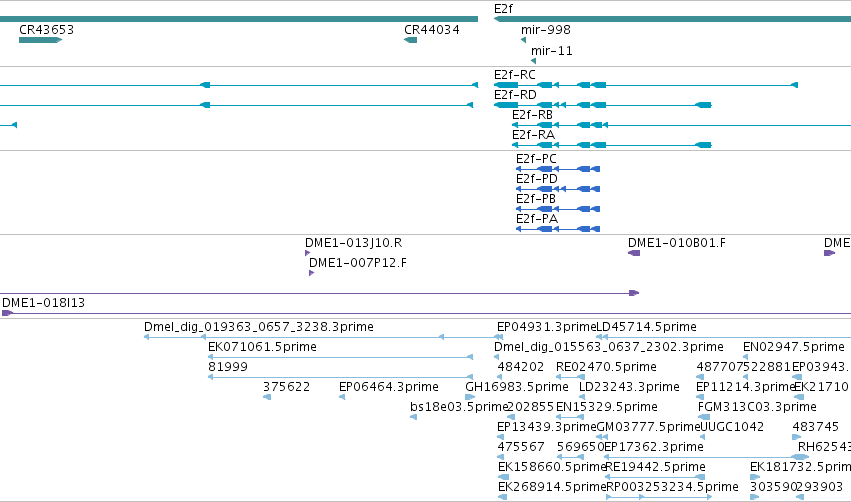Select protein feature E2f-PA
The image size is (851, 502).
(x=558, y=229)
